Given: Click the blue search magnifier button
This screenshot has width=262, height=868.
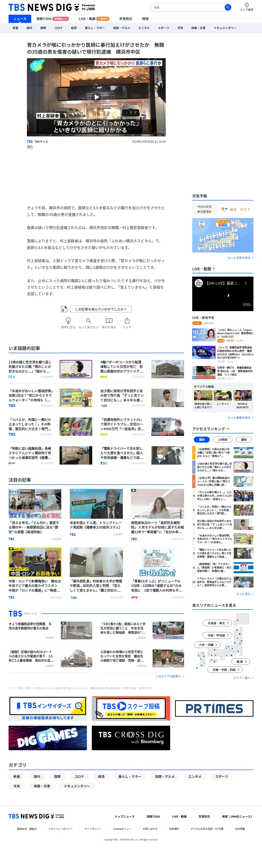Looking at the screenshot, I should pos(228,7).
